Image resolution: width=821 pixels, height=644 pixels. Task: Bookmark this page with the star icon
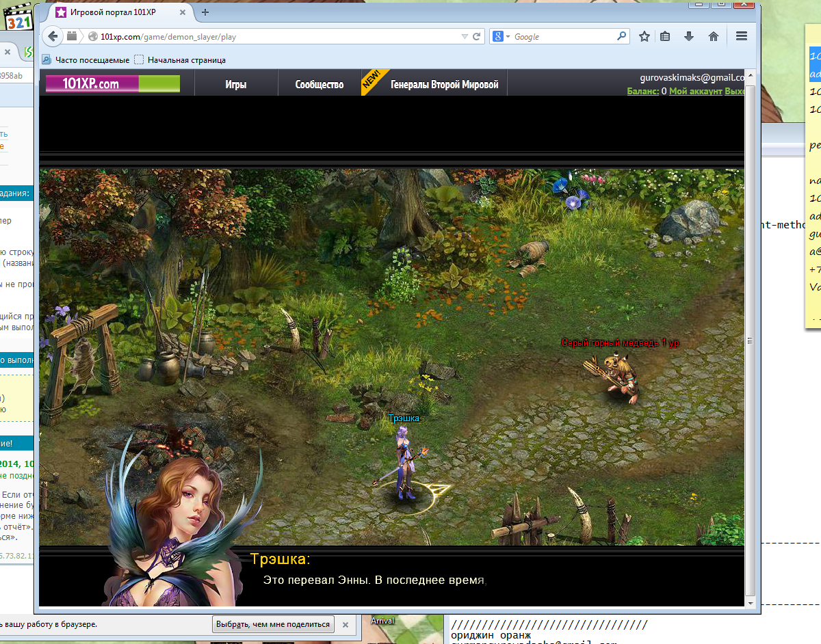tap(644, 37)
